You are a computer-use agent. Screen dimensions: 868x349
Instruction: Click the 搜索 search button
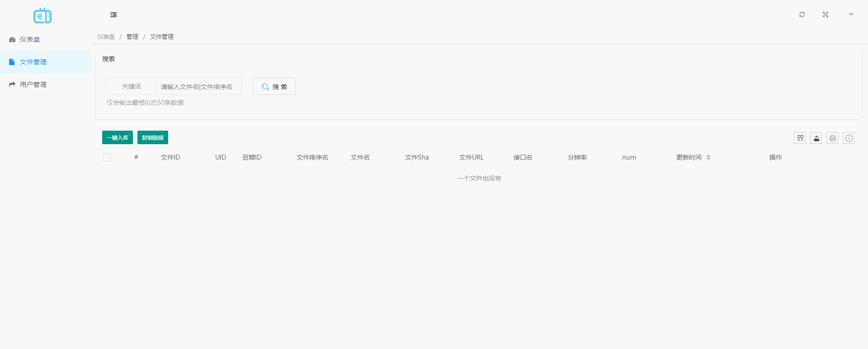coord(274,86)
